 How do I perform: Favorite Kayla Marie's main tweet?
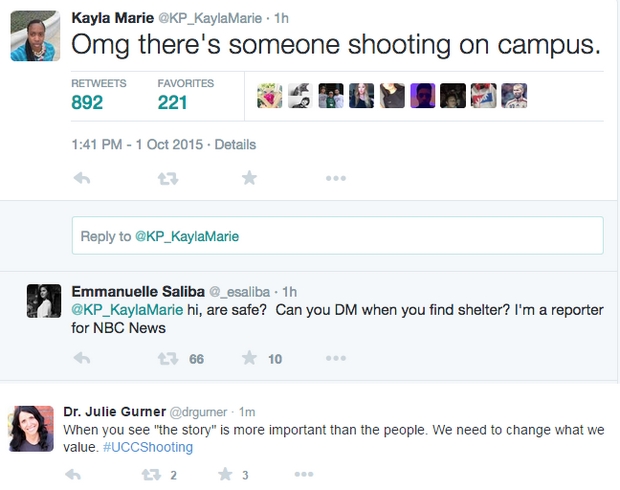coord(250,178)
